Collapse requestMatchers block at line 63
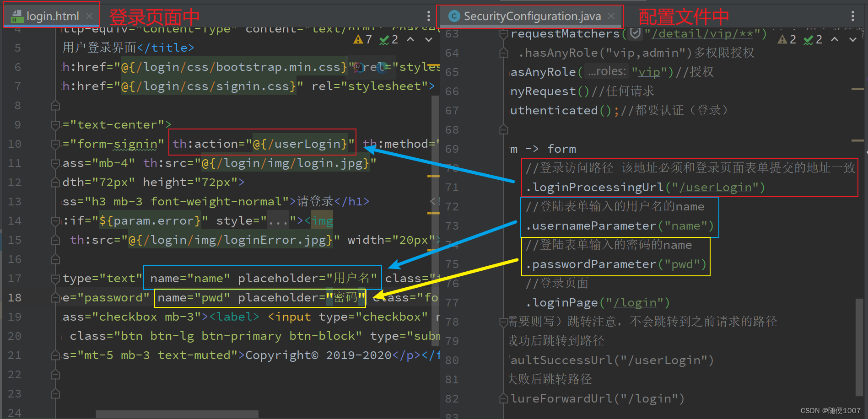Viewport: 868px width, 419px height. point(504,34)
